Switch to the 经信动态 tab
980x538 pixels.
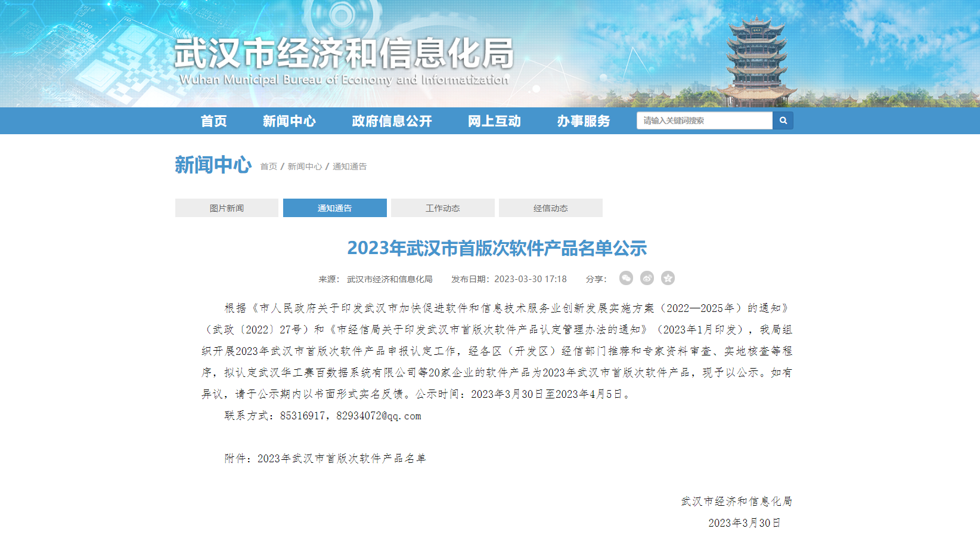pos(551,208)
